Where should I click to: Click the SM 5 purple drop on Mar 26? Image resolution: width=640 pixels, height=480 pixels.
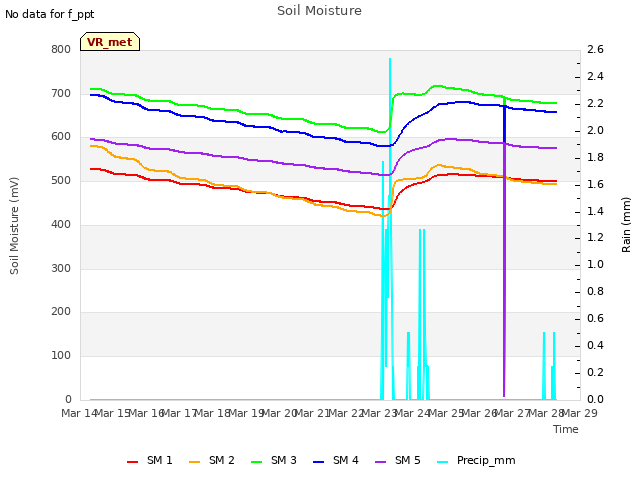504,269
